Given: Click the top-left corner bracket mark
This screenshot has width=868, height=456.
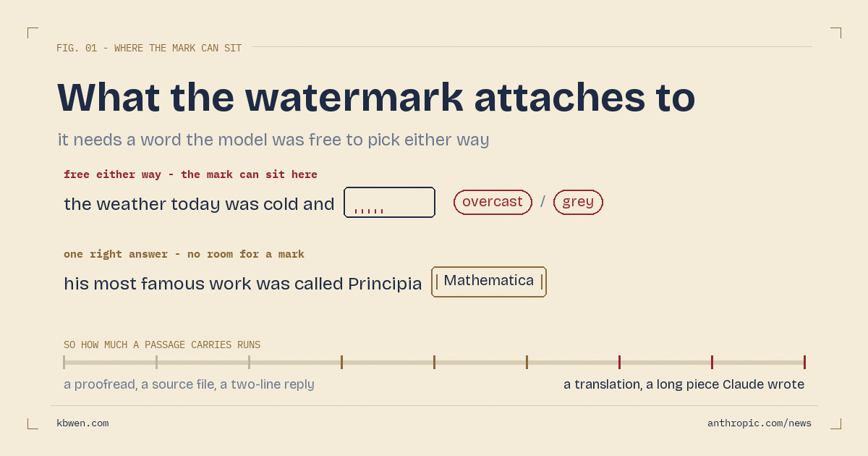Looking at the screenshot, I should [33, 33].
